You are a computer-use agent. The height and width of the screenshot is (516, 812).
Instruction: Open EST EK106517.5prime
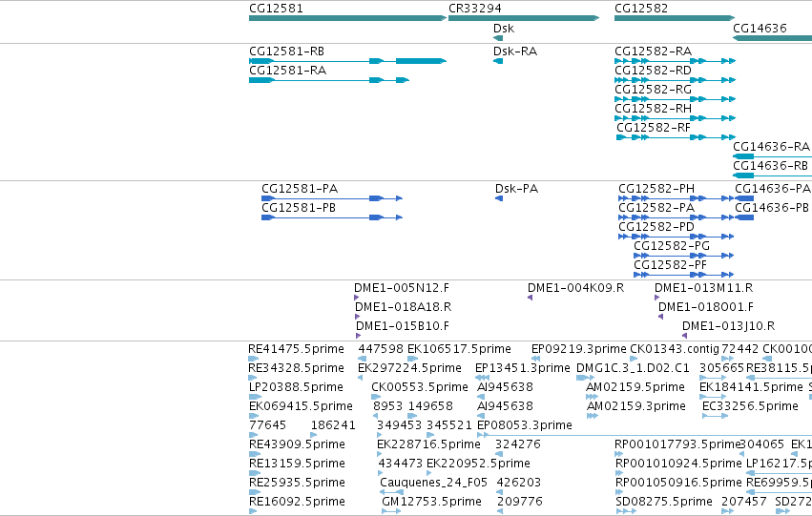(412, 359)
